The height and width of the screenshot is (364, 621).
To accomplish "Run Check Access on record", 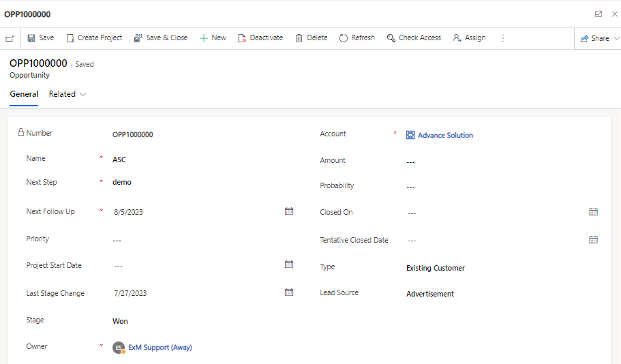I will pyautogui.click(x=414, y=38).
